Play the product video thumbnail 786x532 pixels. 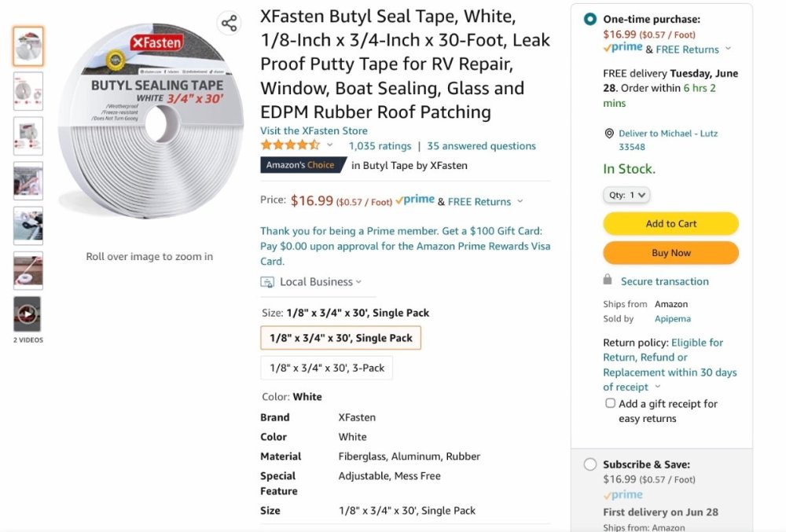pos(28,314)
